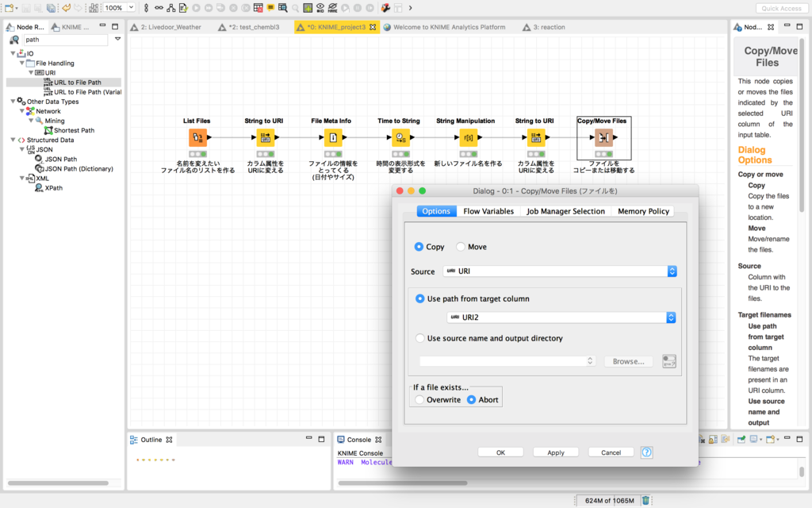812x508 pixels.
Task: Select the XPath node entry
Action: click(53, 187)
